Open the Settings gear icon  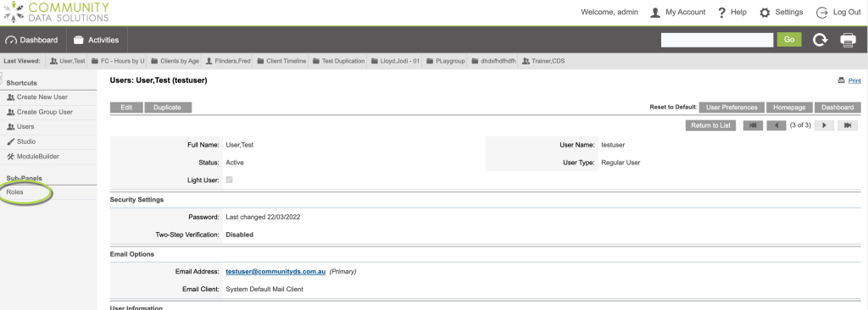[765, 12]
